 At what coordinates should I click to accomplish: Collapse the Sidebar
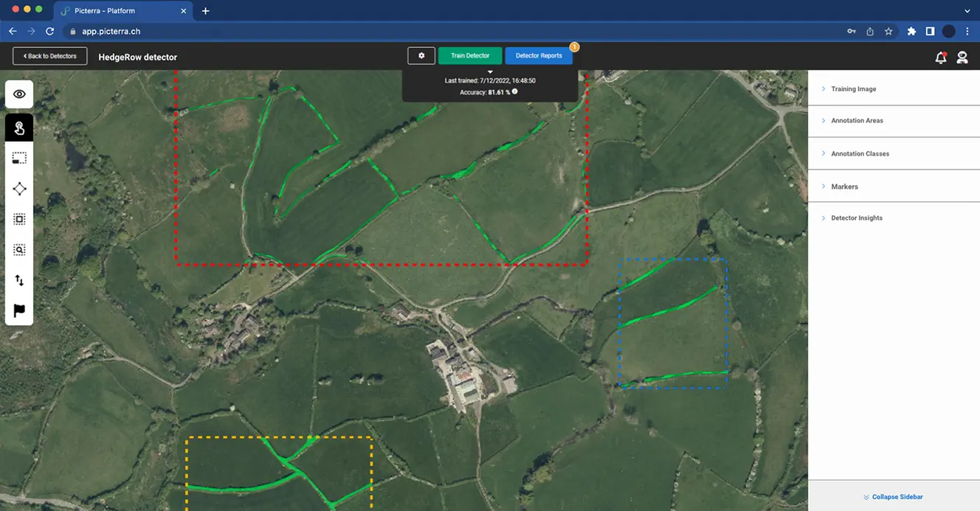click(894, 497)
